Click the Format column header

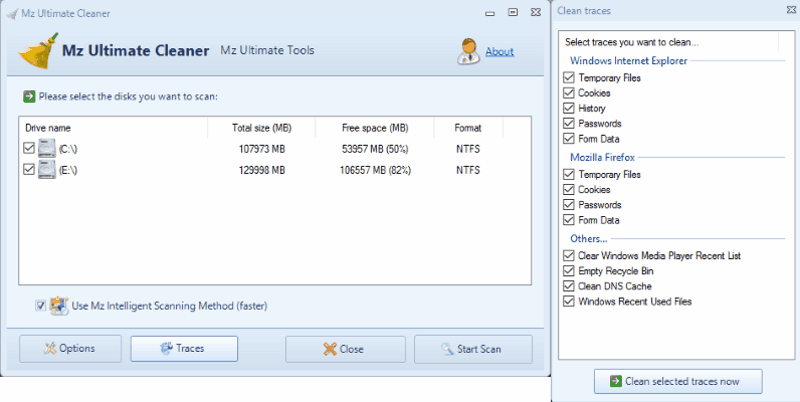coord(468,128)
